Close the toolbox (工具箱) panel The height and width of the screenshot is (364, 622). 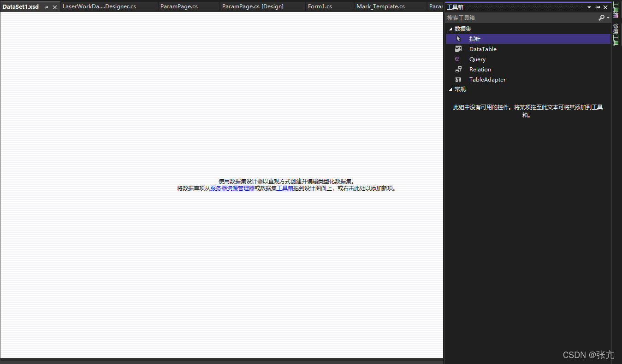click(x=605, y=7)
